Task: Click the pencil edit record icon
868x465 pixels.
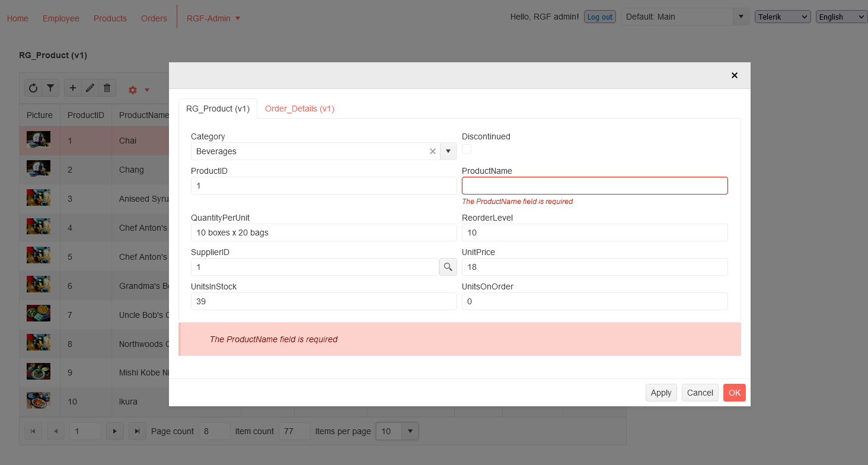Action: (x=90, y=88)
